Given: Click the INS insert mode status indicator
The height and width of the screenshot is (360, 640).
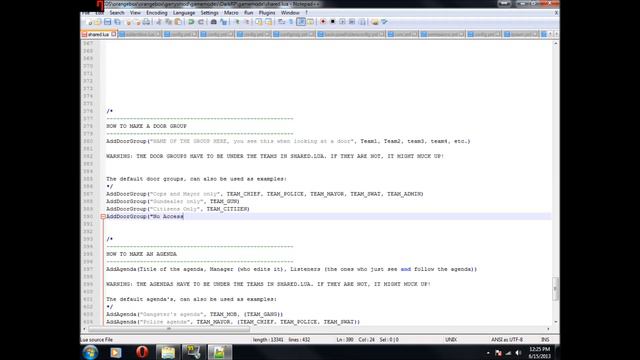Looking at the screenshot, I should point(545,340).
